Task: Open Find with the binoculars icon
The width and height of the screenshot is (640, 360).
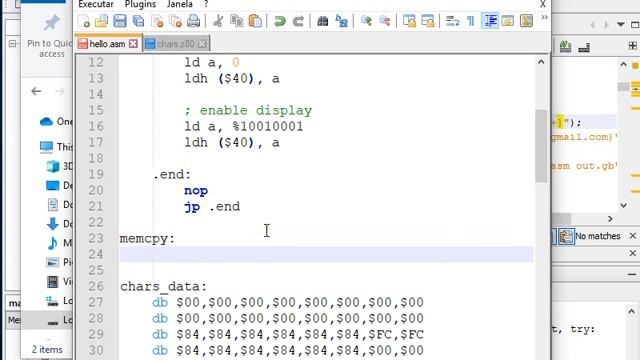Action: click(322, 21)
